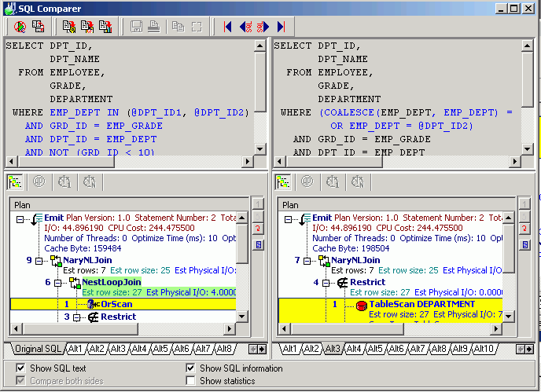Click the left Plan column header
The height and width of the screenshot is (392, 541).
[x=130, y=205]
